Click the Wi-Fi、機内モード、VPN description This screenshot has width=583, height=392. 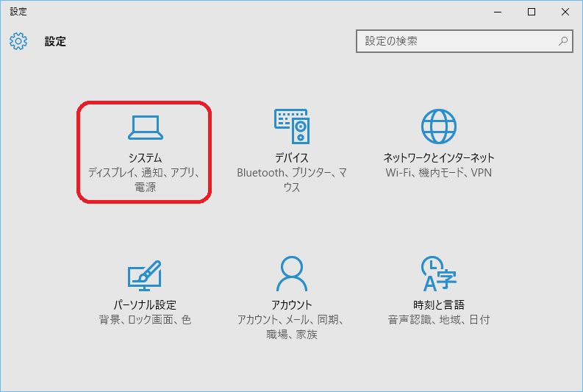[439, 173]
